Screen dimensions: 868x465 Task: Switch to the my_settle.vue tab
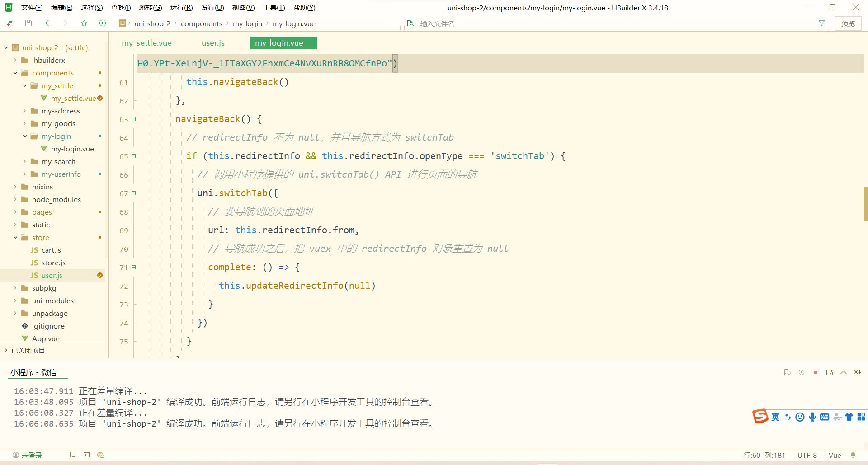[x=146, y=43]
